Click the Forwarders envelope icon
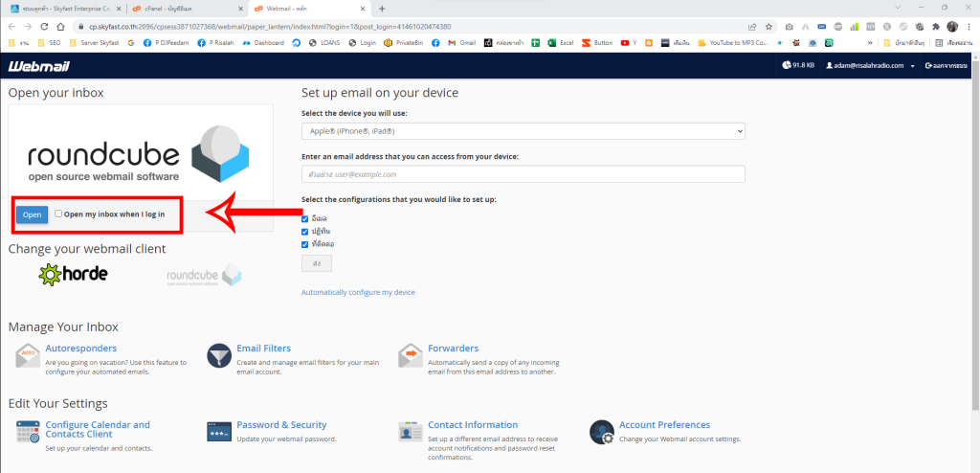Screen dimensions: 980x473 (410, 355)
